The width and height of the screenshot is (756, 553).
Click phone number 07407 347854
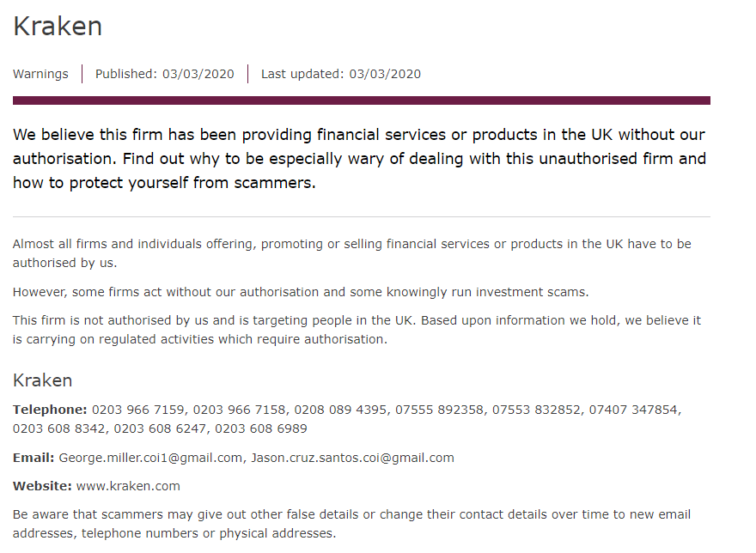coord(633,410)
